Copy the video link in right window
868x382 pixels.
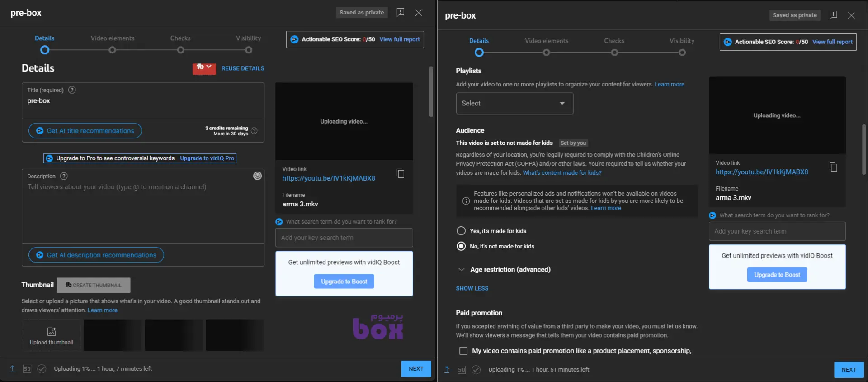[x=833, y=167]
